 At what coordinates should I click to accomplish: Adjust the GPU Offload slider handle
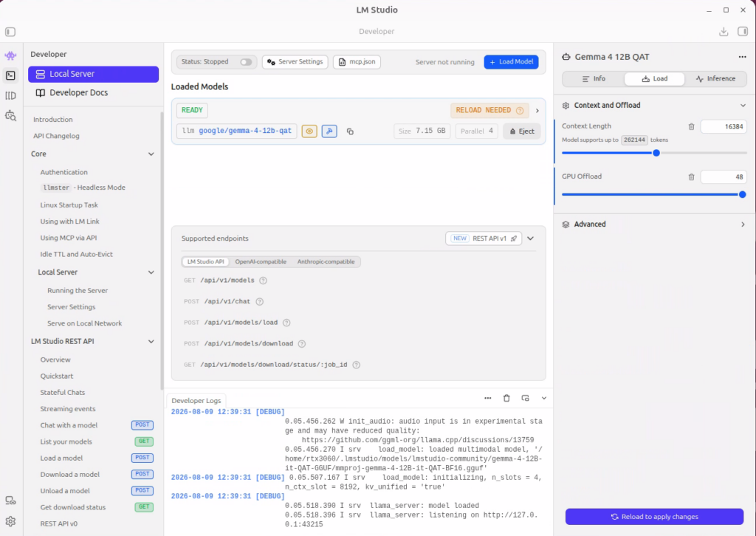[743, 195]
